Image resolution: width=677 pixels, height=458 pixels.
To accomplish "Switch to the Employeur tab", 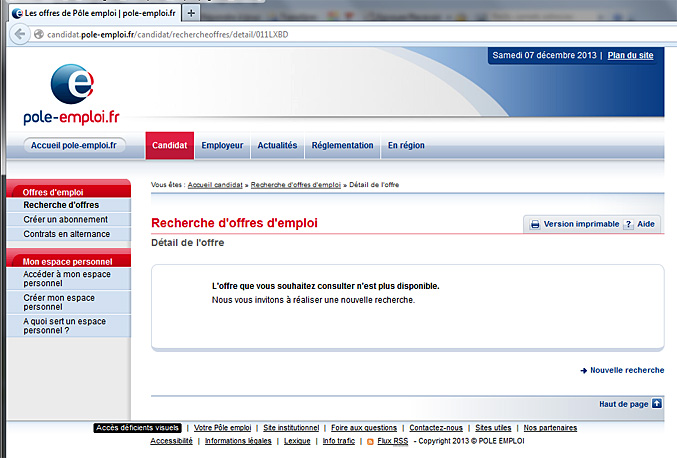I will pos(222,145).
